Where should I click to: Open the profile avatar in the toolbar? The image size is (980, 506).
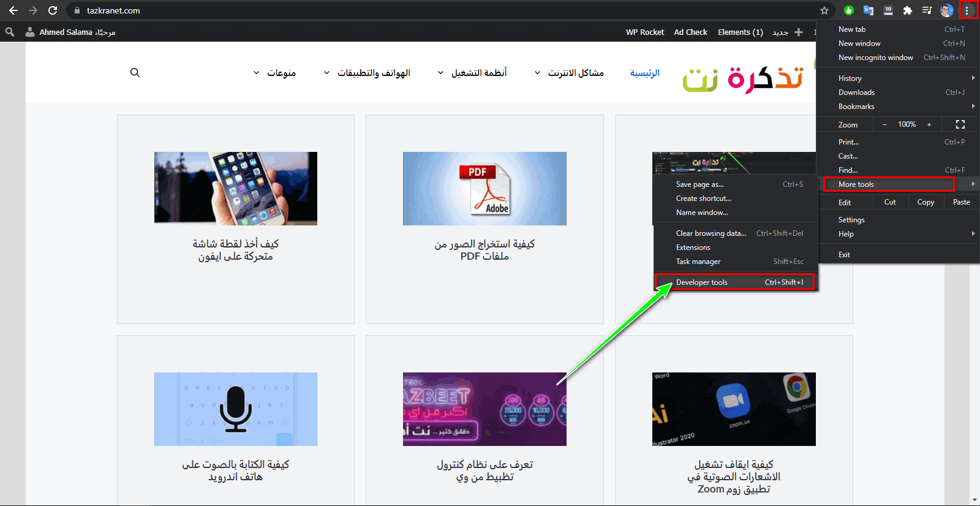pos(946,10)
